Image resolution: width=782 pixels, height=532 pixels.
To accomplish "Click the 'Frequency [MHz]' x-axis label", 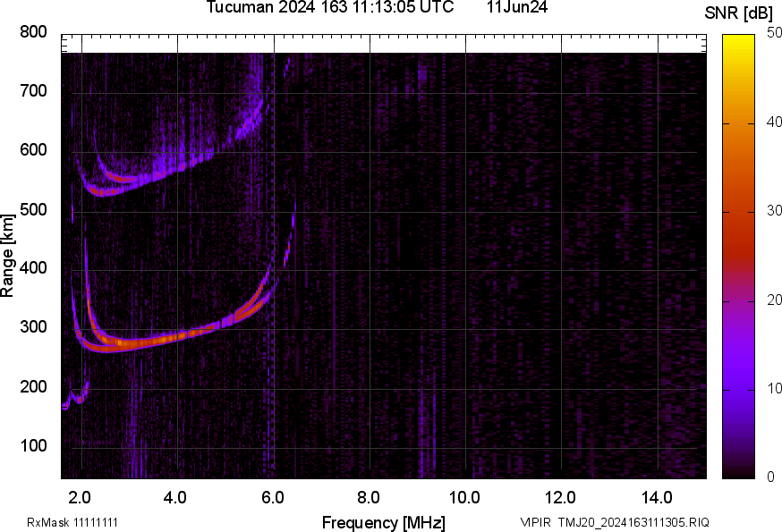I will [384, 522].
